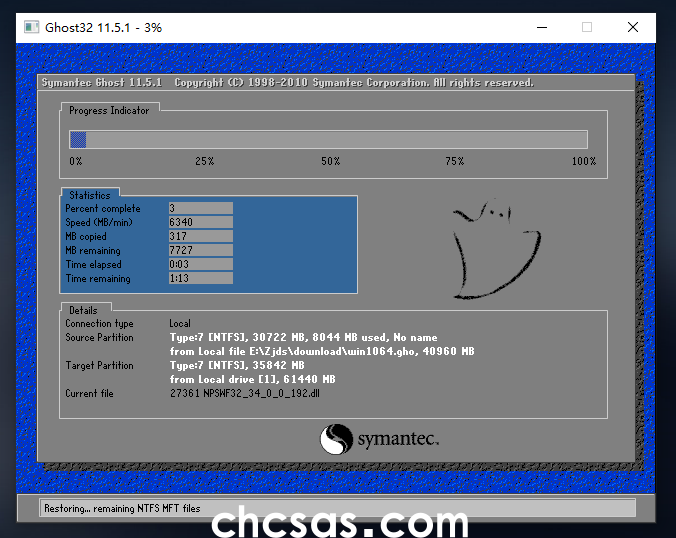Click the 'Target Partition' label

[x=99, y=366]
